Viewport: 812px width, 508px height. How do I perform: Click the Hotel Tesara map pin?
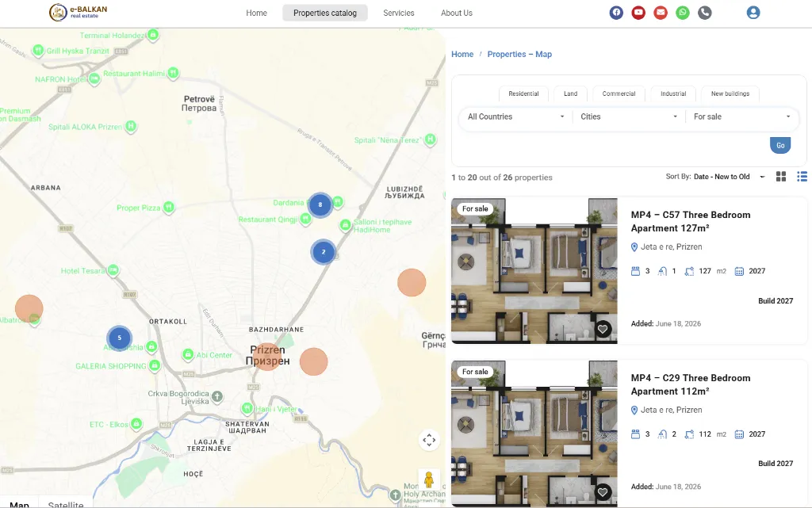(x=113, y=270)
